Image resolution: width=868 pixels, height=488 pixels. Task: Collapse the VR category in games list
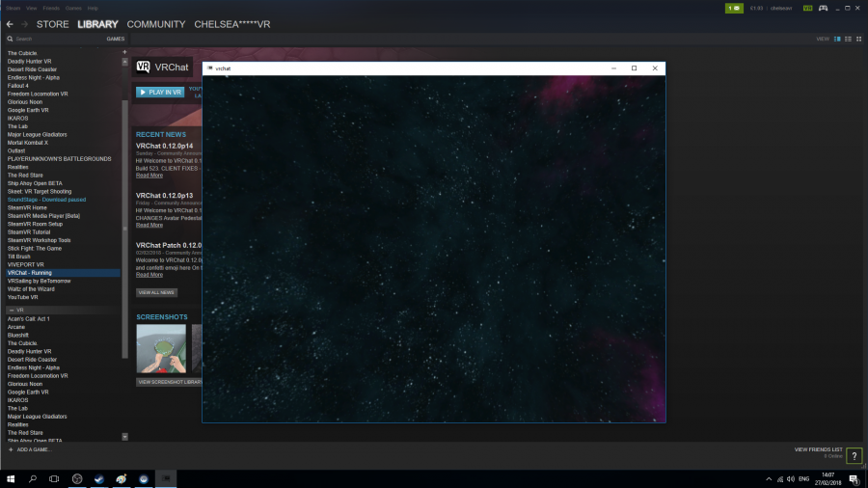[x=11, y=311]
